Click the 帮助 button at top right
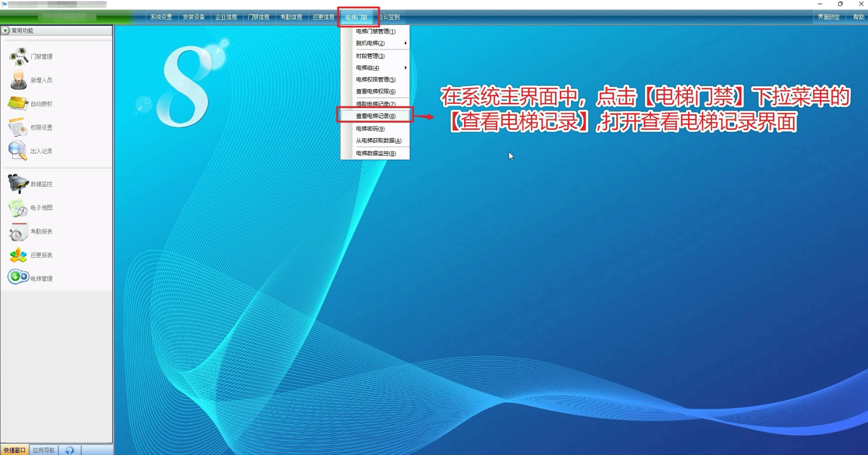This screenshot has height=455, width=868. tap(858, 17)
